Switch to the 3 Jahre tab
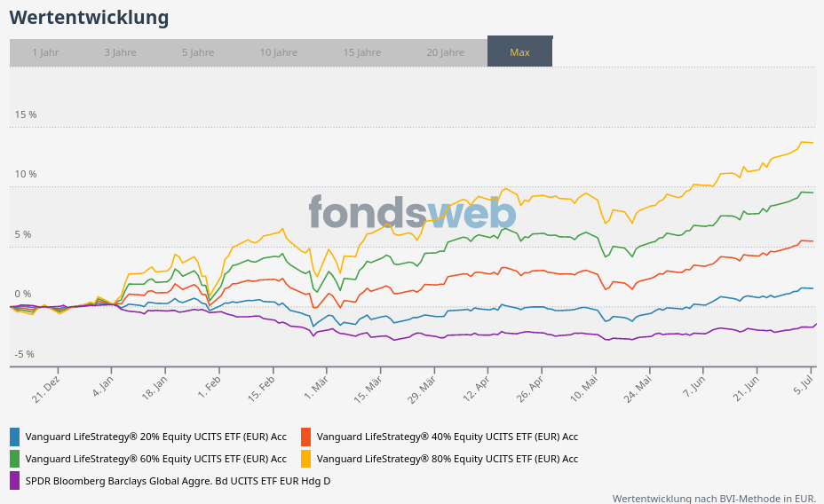Image resolution: width=824 pixels, height=504 pixels. [121, 52]
